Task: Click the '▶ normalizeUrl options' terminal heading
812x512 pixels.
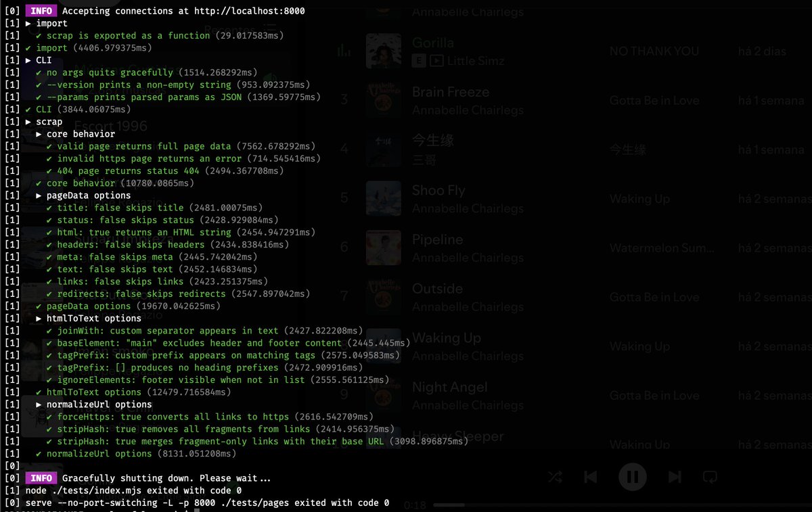Action: pyautogui.click(x=94, y=404)
